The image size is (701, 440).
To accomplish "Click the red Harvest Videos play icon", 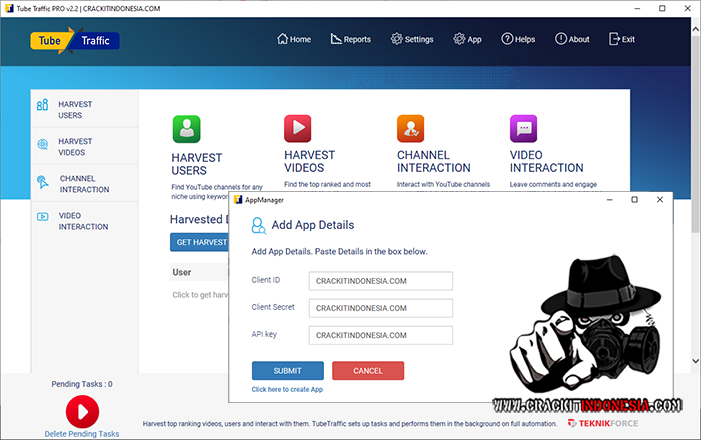I will click(298, 129).
